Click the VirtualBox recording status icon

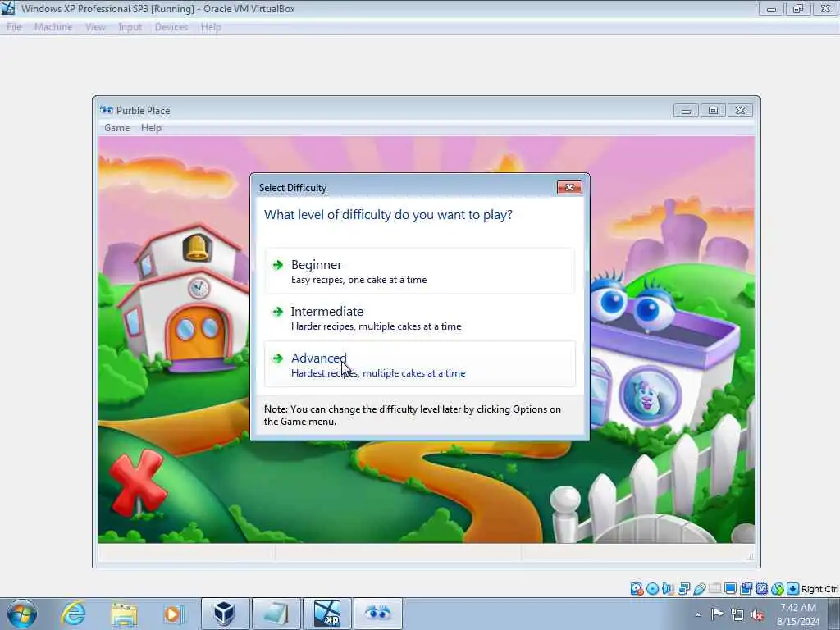click(x=746, y=589)
